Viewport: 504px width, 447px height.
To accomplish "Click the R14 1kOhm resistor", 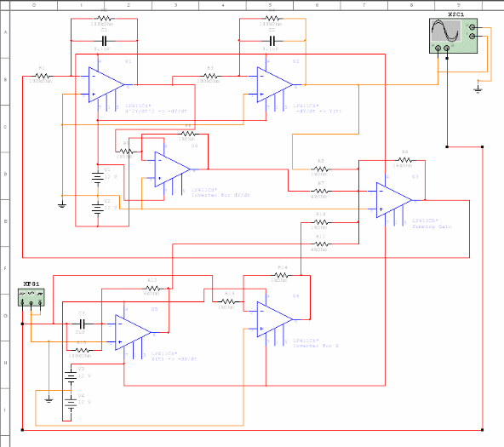I will click(281, 275).
